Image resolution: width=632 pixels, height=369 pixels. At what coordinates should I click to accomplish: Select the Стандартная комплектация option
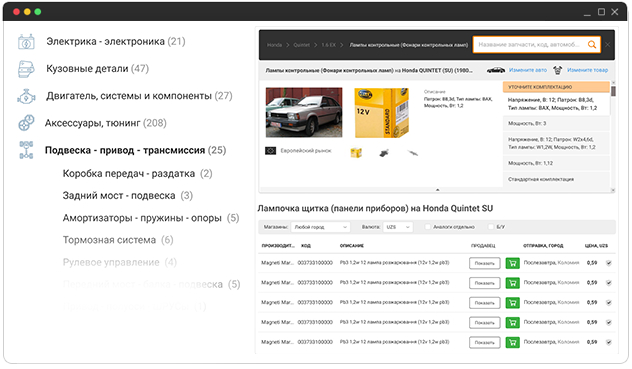pyautogui.click(x=556, y=179)
